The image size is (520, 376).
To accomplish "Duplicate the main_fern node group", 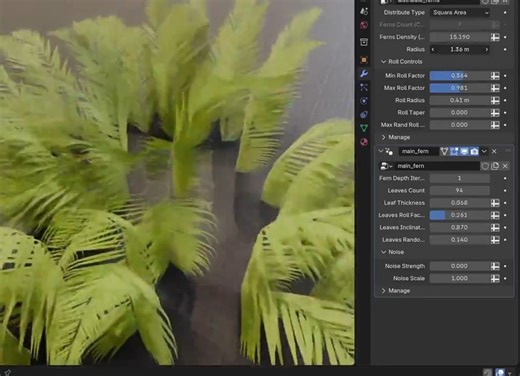I will tap(495, 166).
